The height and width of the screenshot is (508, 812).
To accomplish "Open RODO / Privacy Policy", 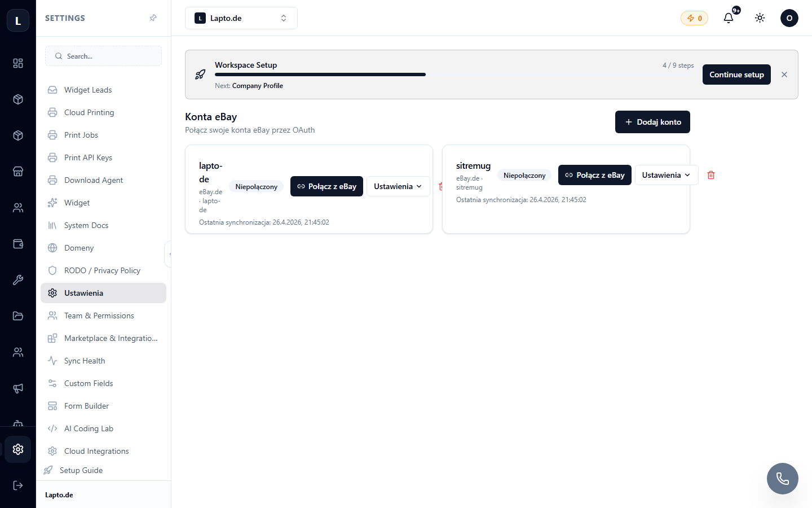I will click(x=103, y=270).
